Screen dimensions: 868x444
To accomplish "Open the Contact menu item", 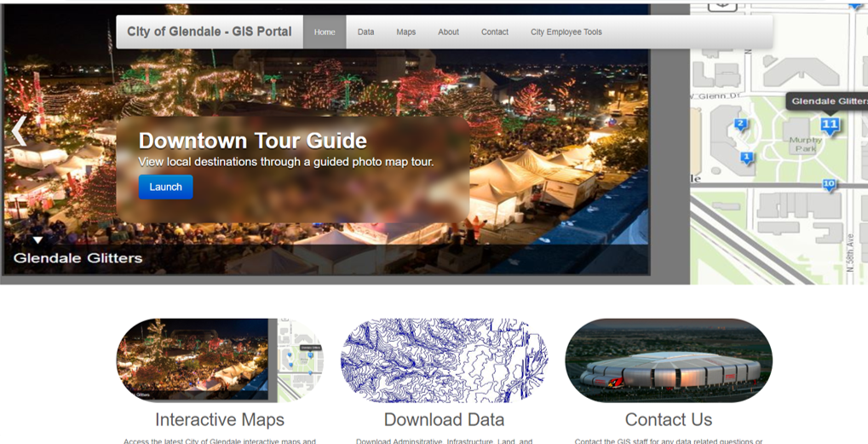I will pos(495,32).
